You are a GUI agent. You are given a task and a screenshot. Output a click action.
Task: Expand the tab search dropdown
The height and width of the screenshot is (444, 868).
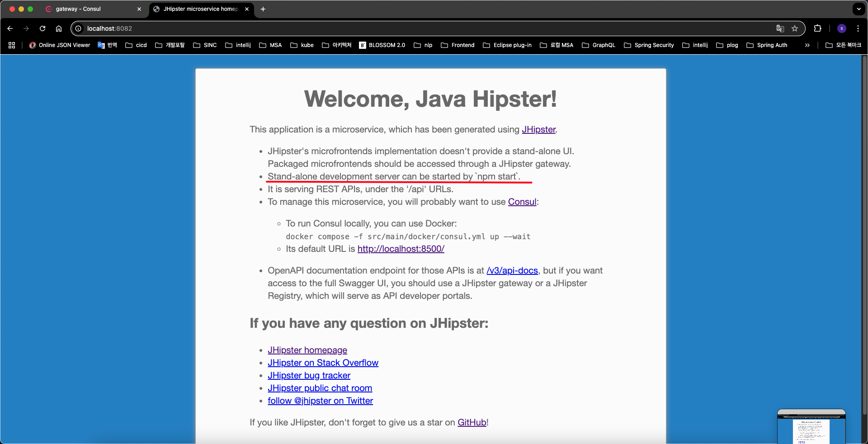[859, 9]
